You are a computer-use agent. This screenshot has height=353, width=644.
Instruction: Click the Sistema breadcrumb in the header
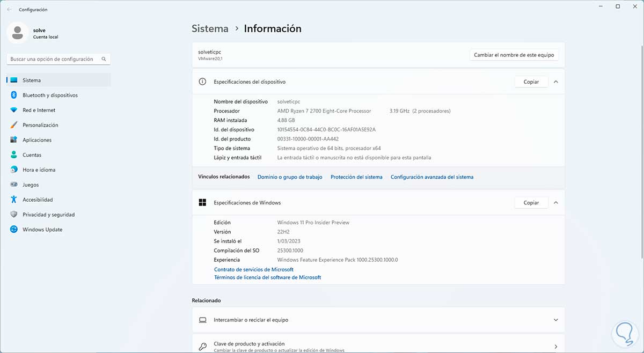(x=210, y=28)
